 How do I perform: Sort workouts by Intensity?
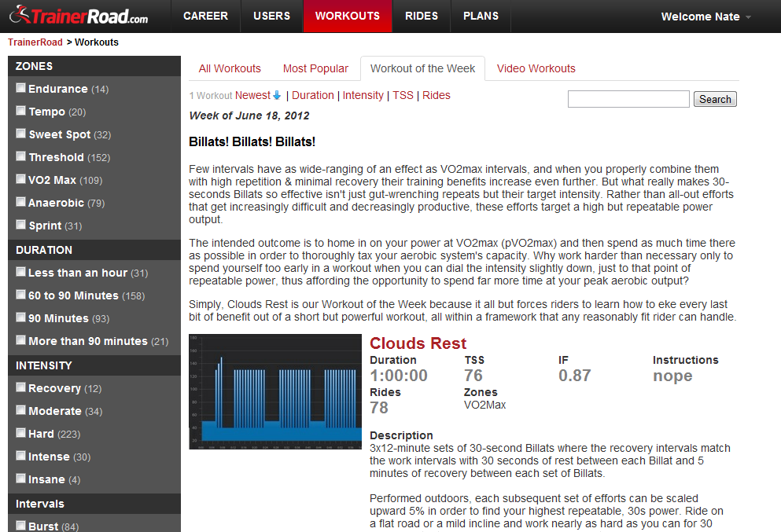point(363,95)
